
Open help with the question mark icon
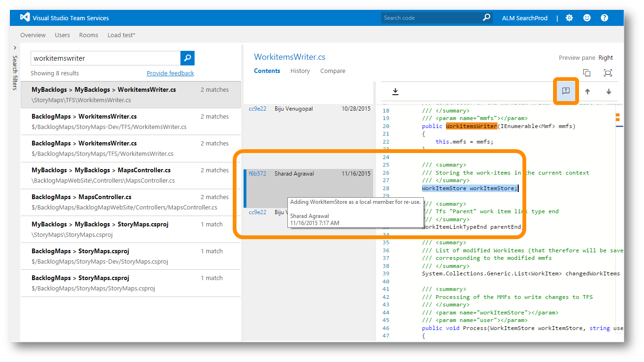coord(604,17)
